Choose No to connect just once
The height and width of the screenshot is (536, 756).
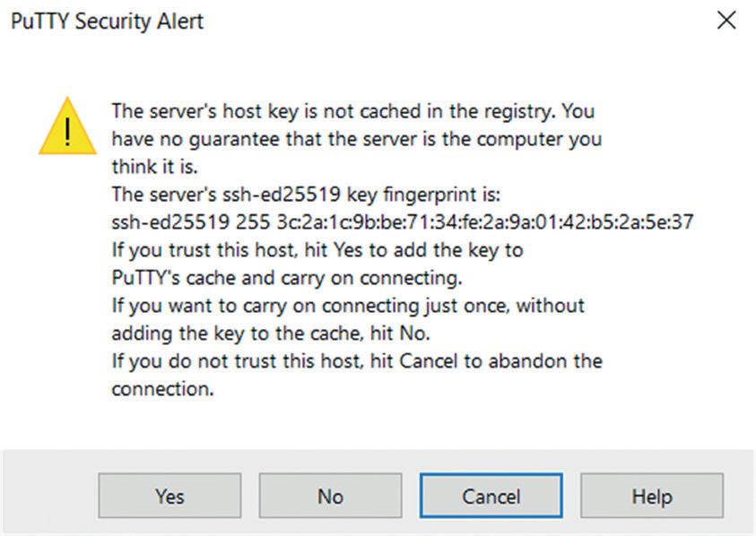(x=330, y=496)
